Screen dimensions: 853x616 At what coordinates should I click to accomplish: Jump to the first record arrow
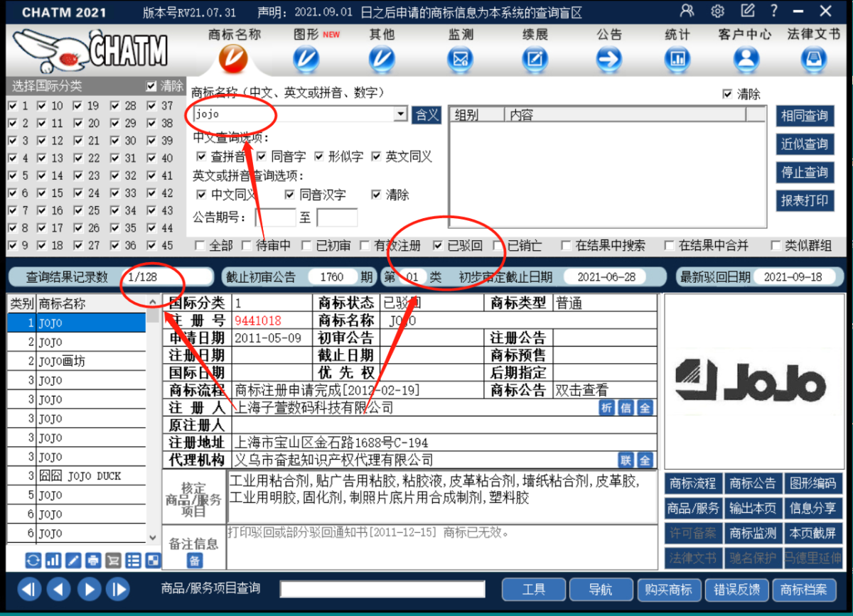pos(29,589)
